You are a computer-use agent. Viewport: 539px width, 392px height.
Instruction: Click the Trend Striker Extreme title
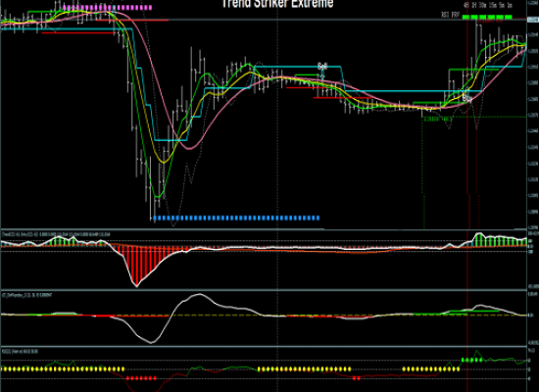pos(277,4)
